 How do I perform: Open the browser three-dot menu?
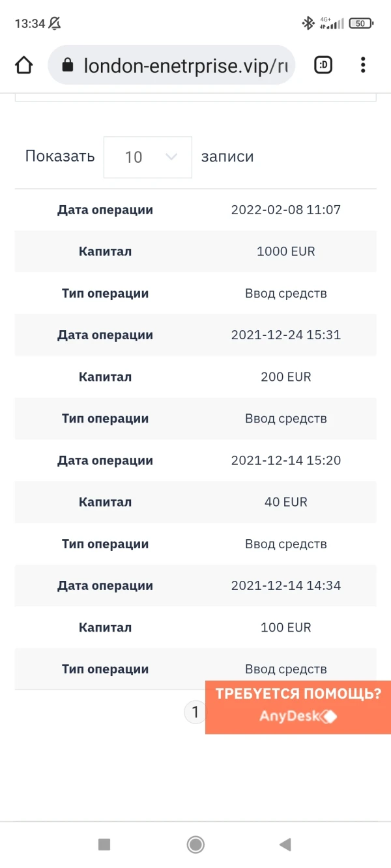pos(363,65)
